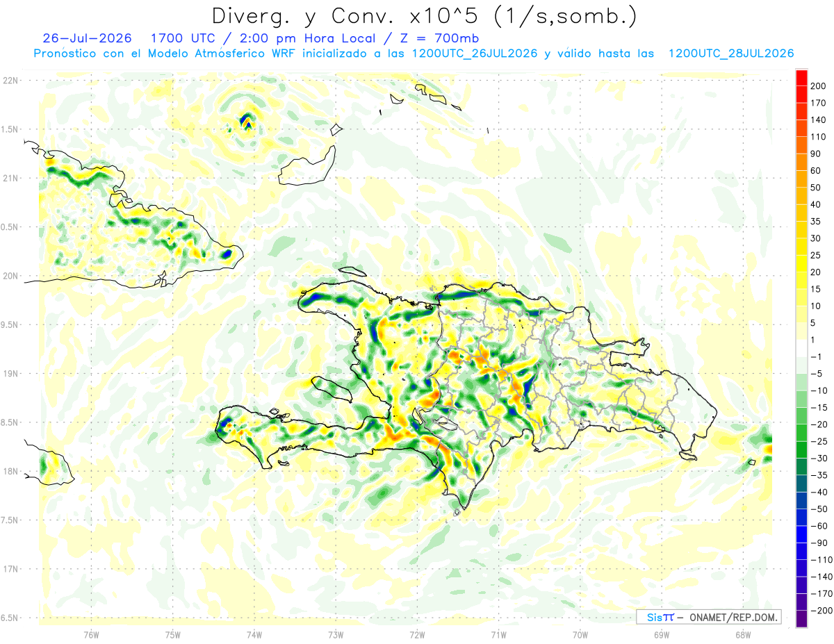
Task: Click the "-10" colorbar label
Action: click(818, 390)
